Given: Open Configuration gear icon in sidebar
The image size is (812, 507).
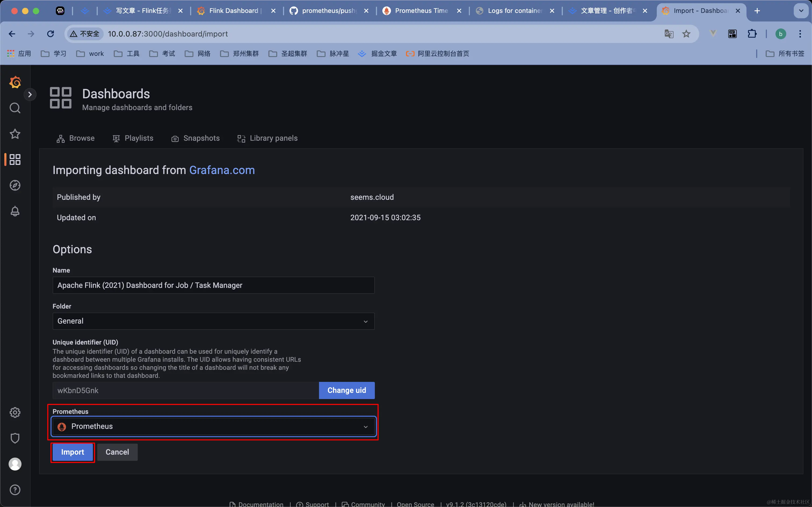Looking at the screenshot, I should (x=15, y=412).
